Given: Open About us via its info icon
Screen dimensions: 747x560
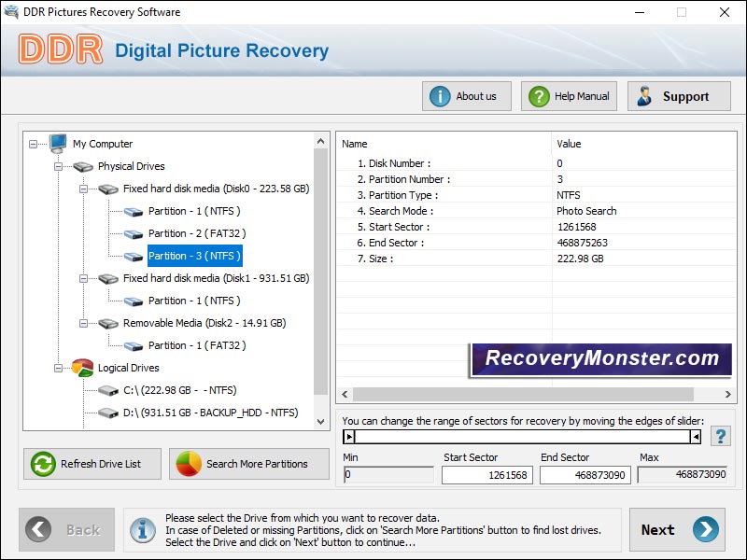Looking at the screenshot, I should pyautogui.click(x=440, y=95).
